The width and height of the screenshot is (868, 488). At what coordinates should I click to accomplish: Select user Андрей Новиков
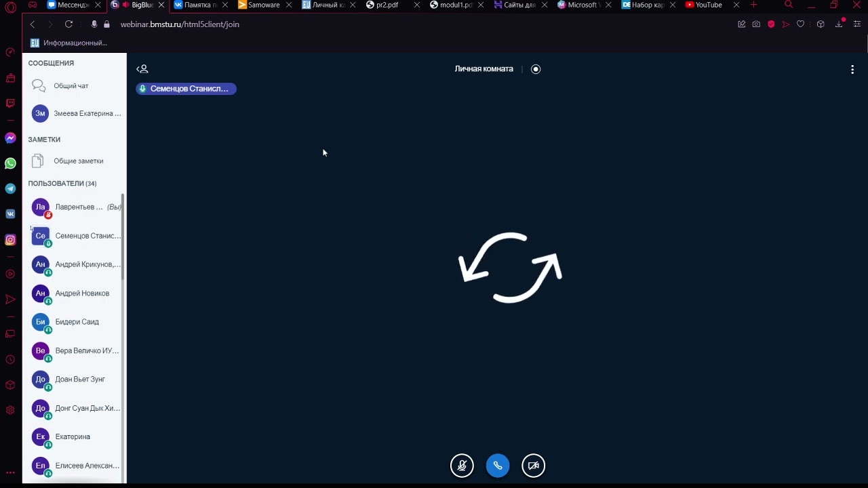point(75,293)
